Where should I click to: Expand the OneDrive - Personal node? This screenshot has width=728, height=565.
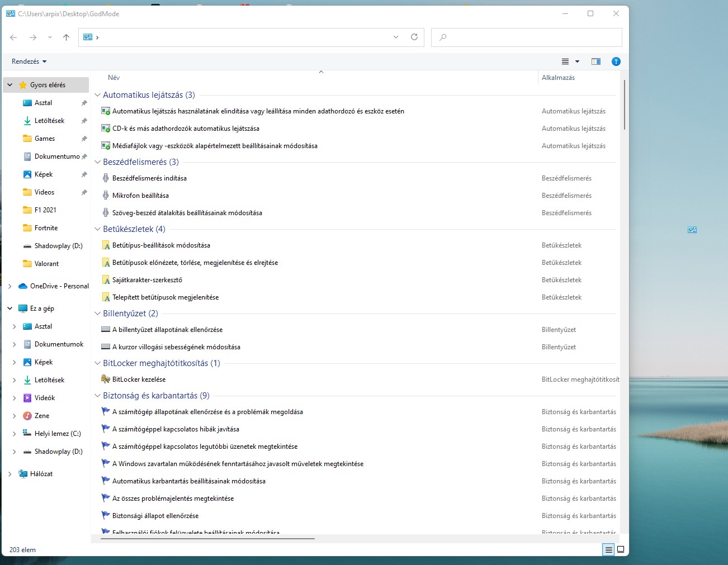click(10, 286)
